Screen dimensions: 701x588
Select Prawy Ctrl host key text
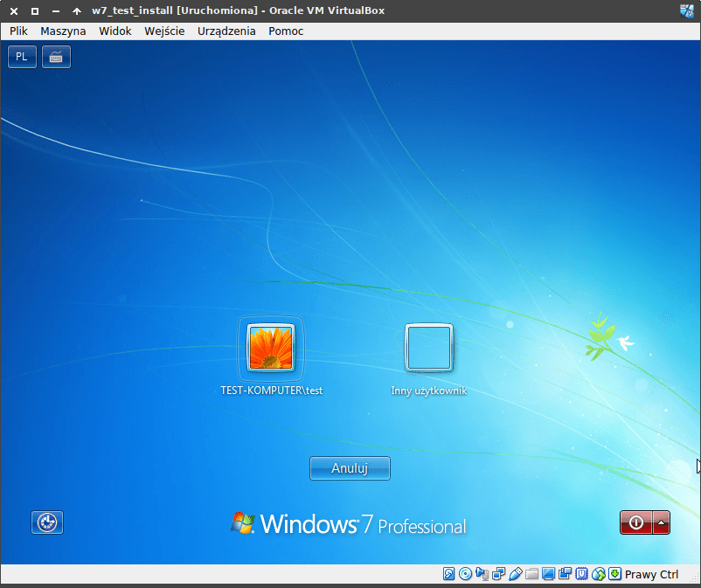click(x=651, y=574)
